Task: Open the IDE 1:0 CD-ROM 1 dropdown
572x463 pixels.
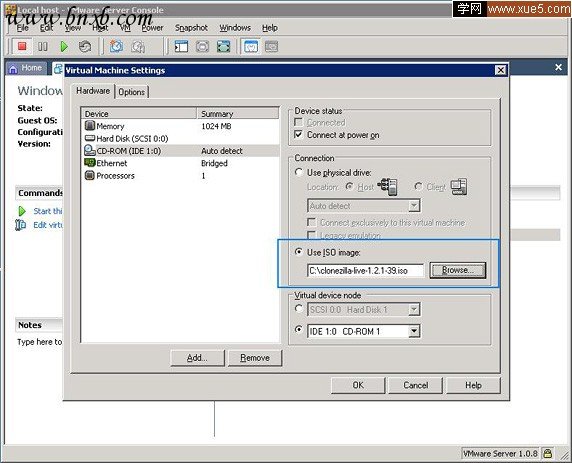Action: [414, 331]
